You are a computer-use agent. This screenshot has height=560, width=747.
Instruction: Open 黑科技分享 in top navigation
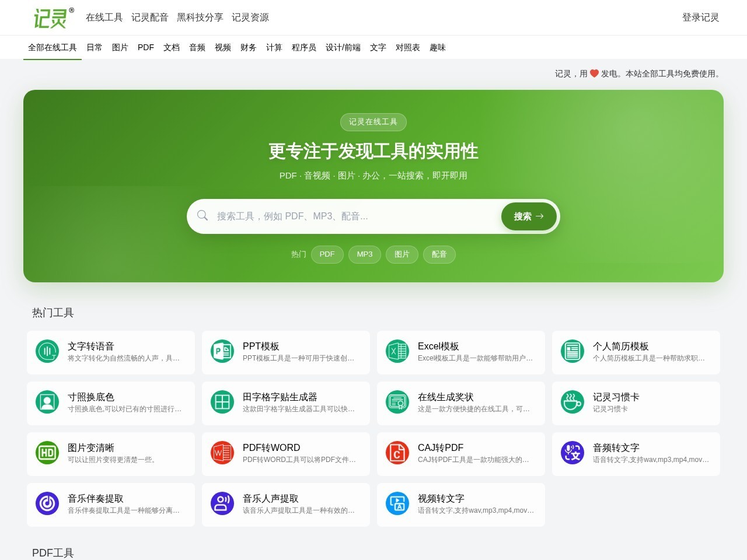pyautogui.click(x=200, y=17)
